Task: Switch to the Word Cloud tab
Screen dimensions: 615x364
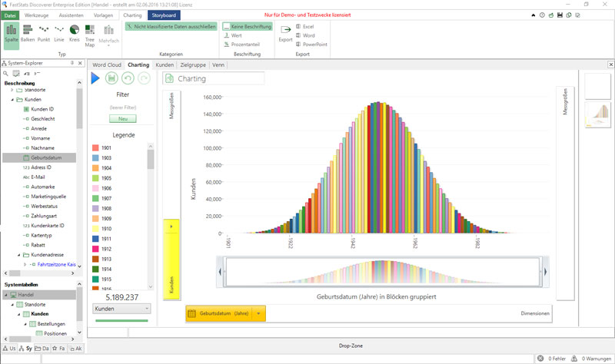Action: pyautogui.click(x=107, y=65)
